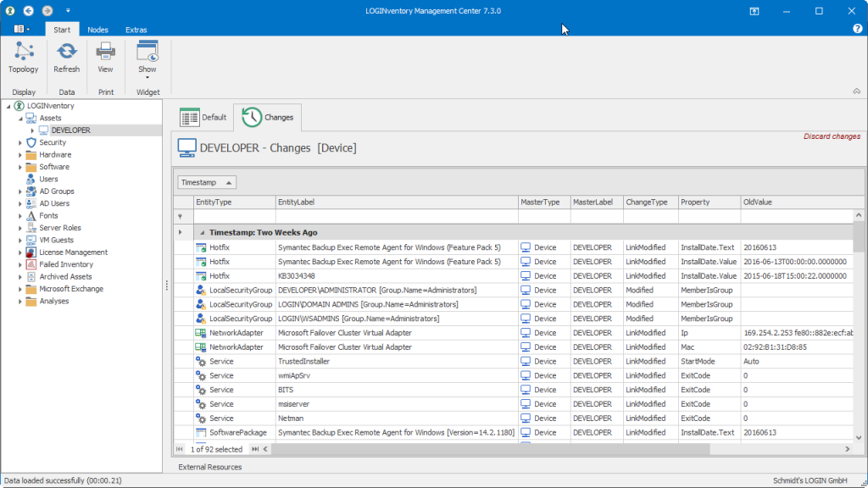868x488 pixels.
Task: Click the help question mark icon
Action: click(857, 30)
